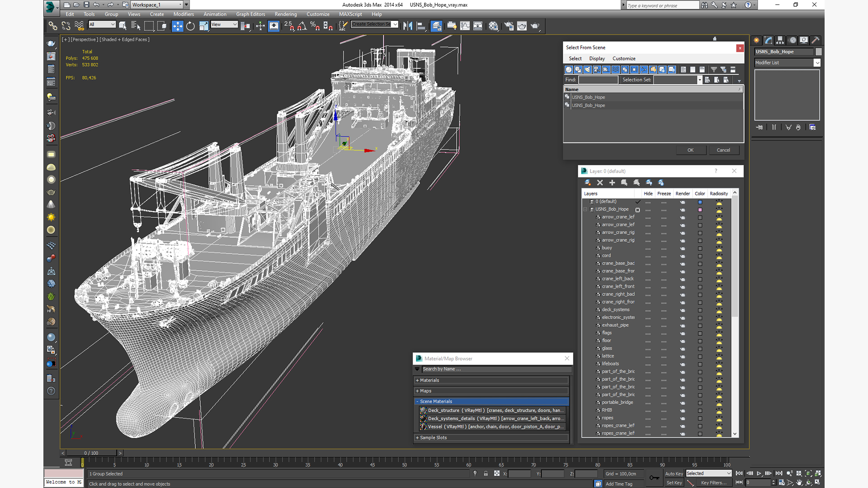Image resolution: width=868 pixels, height=488 pixels.
Task: Click the Animation menu item
Action: coord(214,14)
